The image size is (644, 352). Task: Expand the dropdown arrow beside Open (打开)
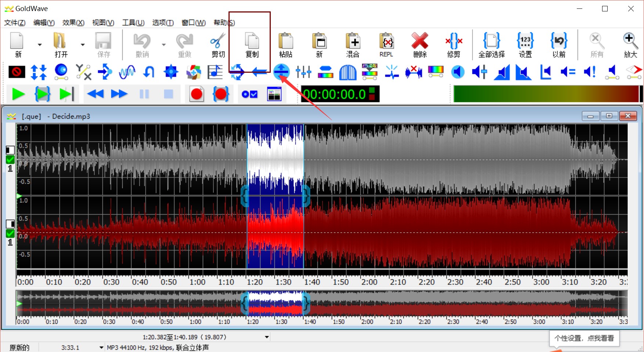83,45
